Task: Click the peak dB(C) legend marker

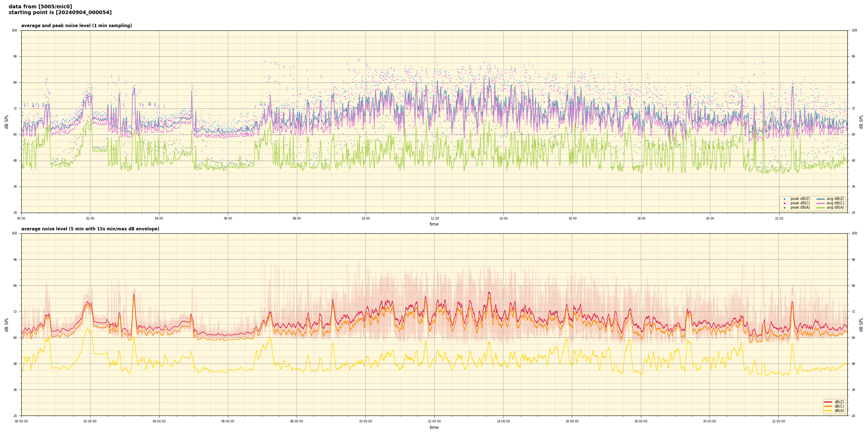Action: [784, 203]
